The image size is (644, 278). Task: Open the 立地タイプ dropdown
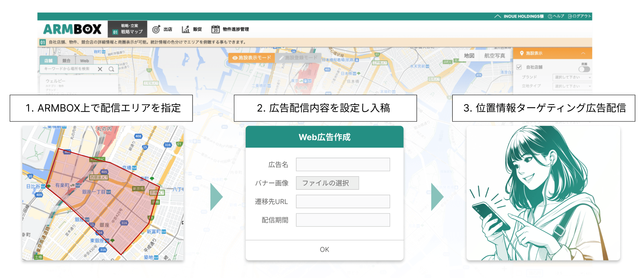pos(572,86)
